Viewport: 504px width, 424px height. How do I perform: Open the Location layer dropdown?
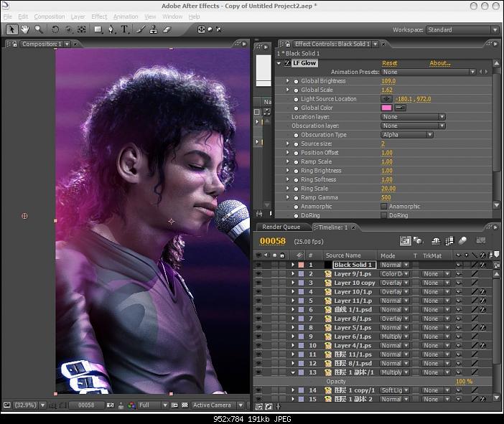point(413,117)
